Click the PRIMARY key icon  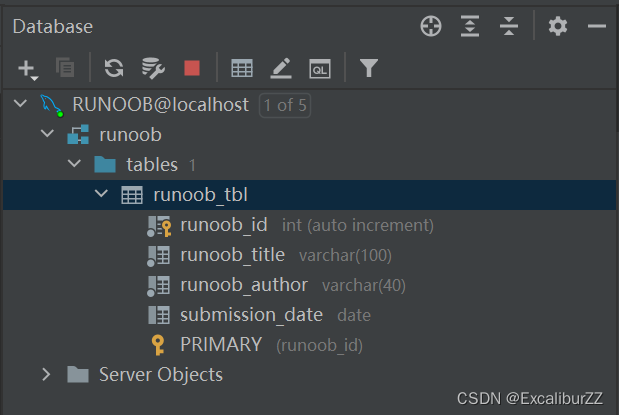[158, 345]
